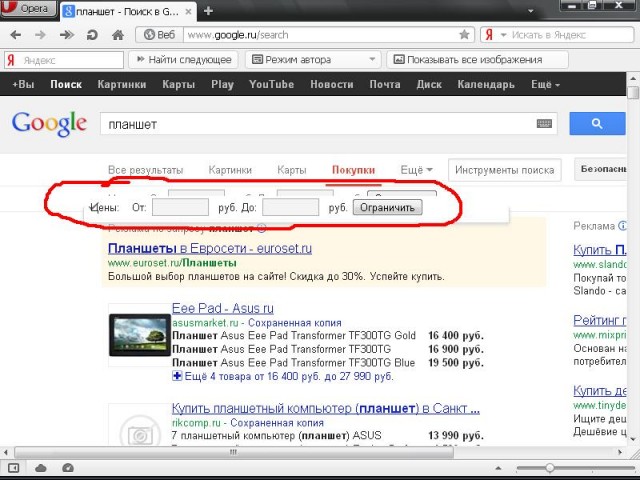The width and height of the screenshot is (640, 480).
Task: Click the blue Google search magnifier button
Action: click(x=597, y=124)
